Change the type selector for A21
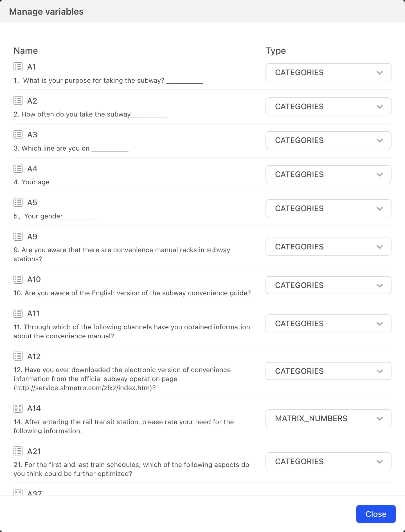The height and width of the screenshot is (532, 405). pos(328,461)
